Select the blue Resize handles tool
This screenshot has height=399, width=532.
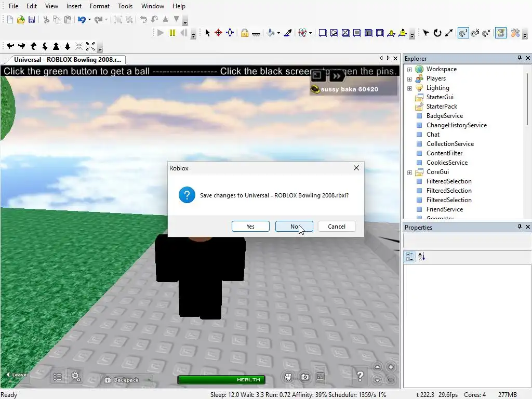[x=230, y=33]
